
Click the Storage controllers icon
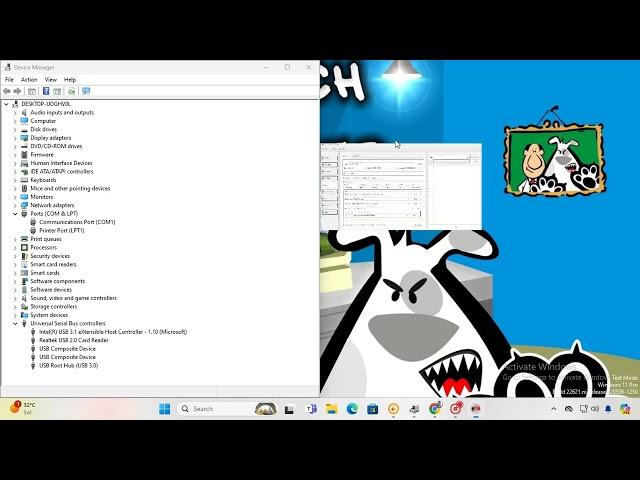coord(24,307)
